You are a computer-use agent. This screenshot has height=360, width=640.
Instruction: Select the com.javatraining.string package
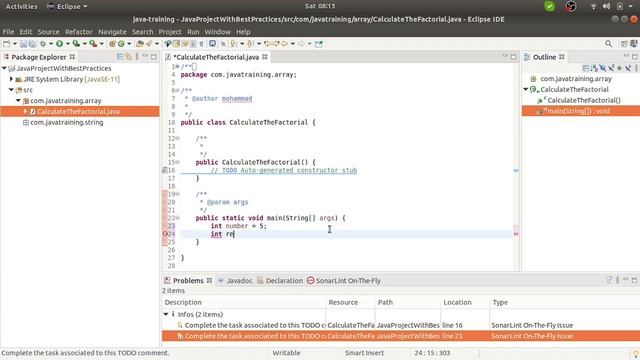[x=67, y=122]
